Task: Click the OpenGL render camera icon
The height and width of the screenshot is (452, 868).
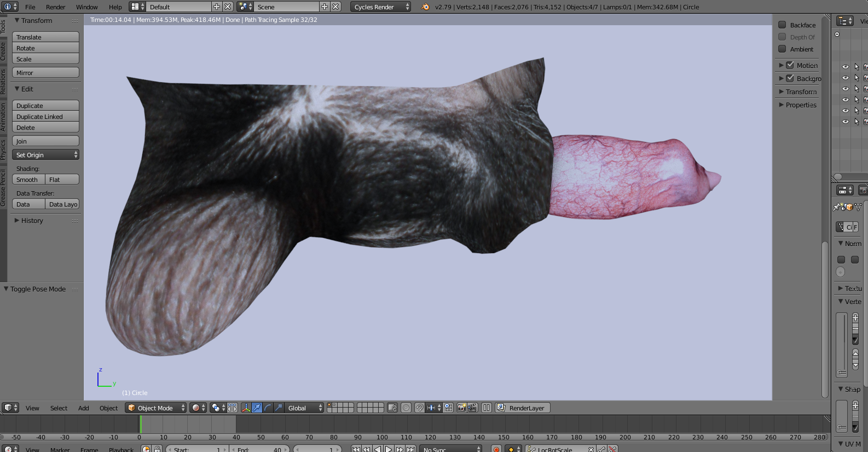Action: [x=461, y=408]
